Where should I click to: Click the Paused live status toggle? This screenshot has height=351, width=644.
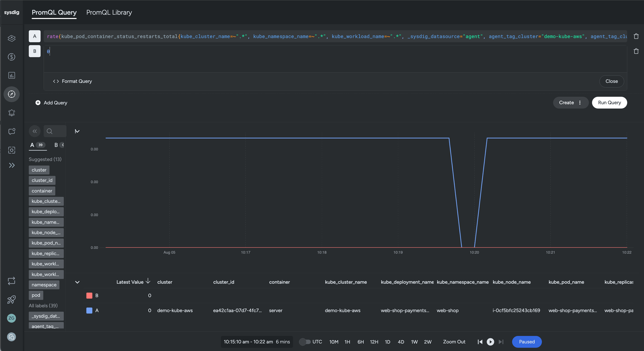(526, 342)
